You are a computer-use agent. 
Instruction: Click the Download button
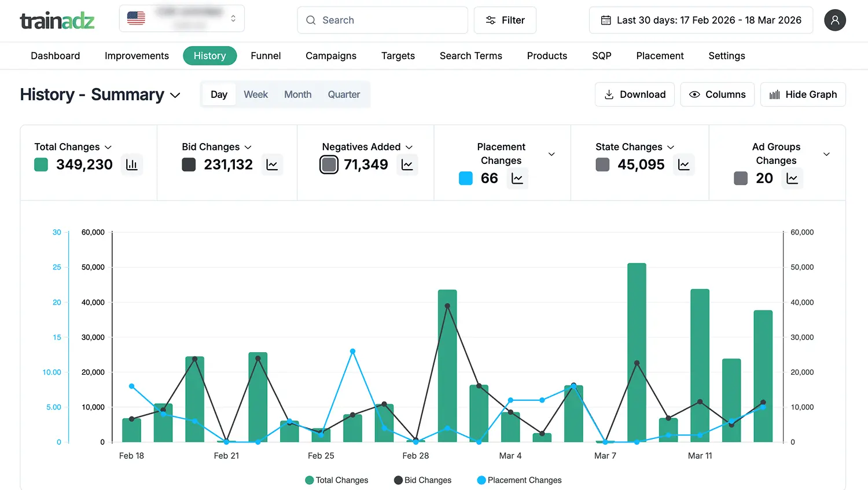634,94
